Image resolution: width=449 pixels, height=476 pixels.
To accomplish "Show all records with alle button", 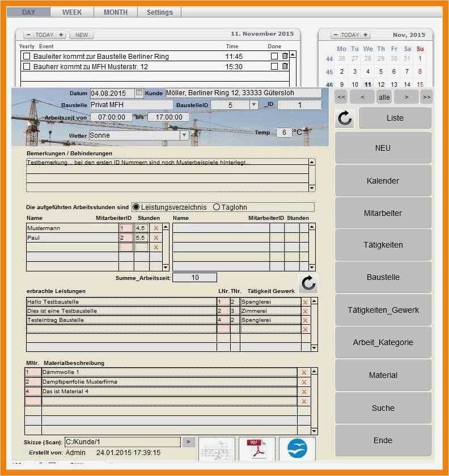I will tap(384, 97).
